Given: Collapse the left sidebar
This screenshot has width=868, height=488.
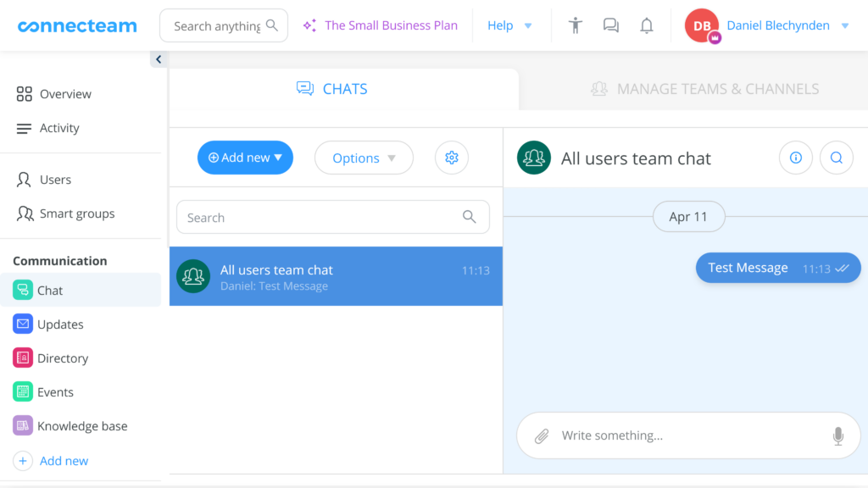Looking at the screenshot, I should (159, 59).
